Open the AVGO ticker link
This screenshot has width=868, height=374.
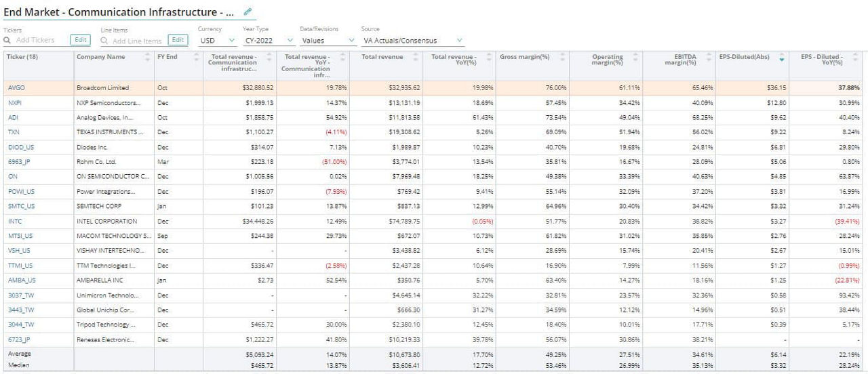click(16, 87)
